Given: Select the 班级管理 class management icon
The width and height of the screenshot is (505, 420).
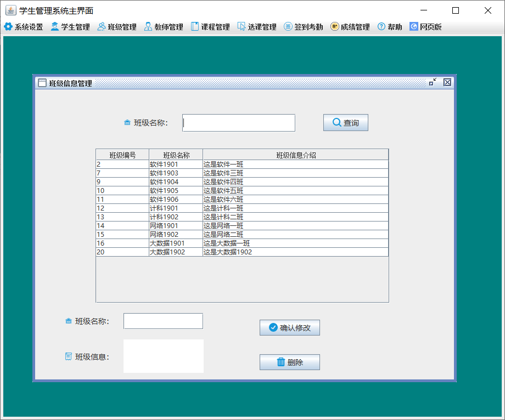Looking at the screenshot, I should click(x=102, y=26).
